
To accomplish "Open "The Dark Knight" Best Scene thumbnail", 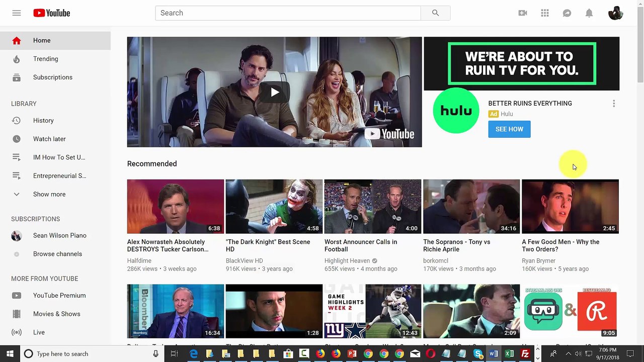I will (x=274, y=207).
